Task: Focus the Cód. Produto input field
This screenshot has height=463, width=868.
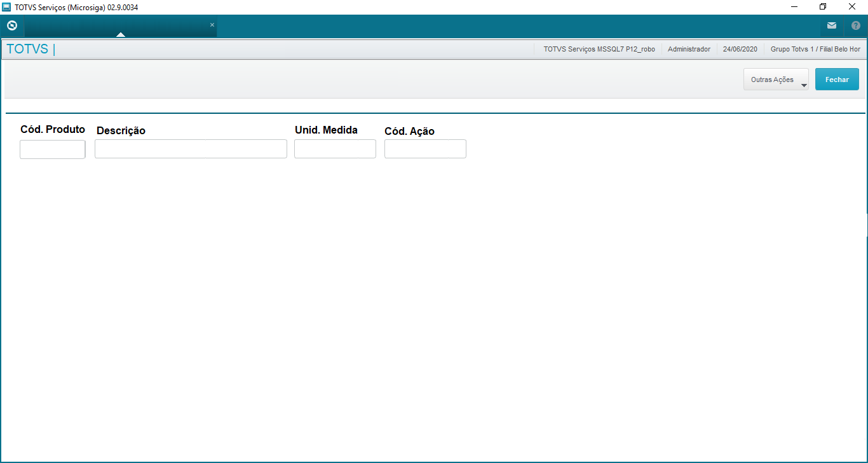Action: click(52, 149)
